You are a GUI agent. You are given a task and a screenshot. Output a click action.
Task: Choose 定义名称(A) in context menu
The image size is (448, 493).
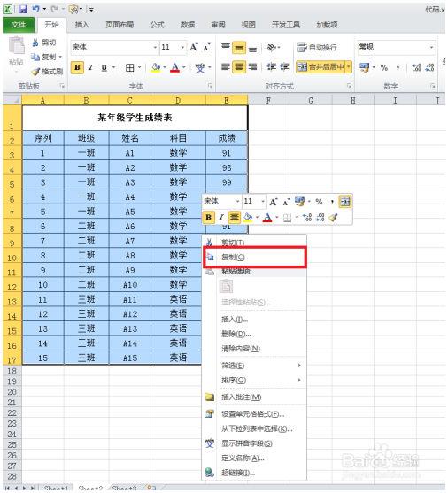coord(255,458)
